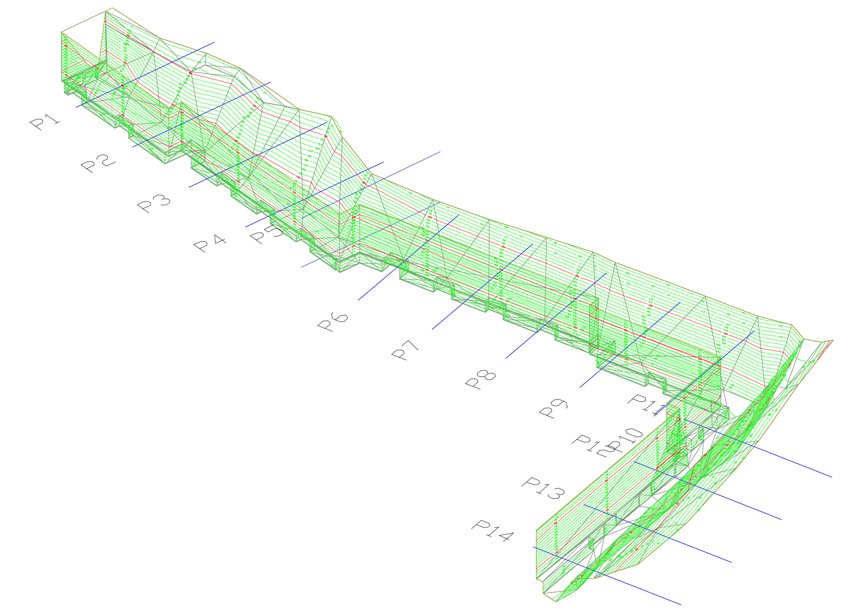Click the P13 text annotation
Viewport: 859px width, 616px height.
[543, 489]
